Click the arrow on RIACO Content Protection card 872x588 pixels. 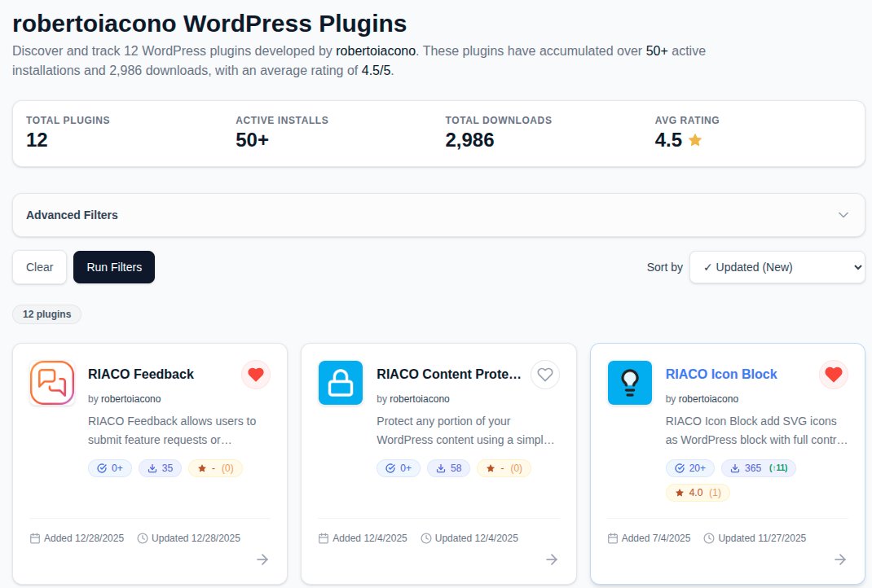pos(552,559)
